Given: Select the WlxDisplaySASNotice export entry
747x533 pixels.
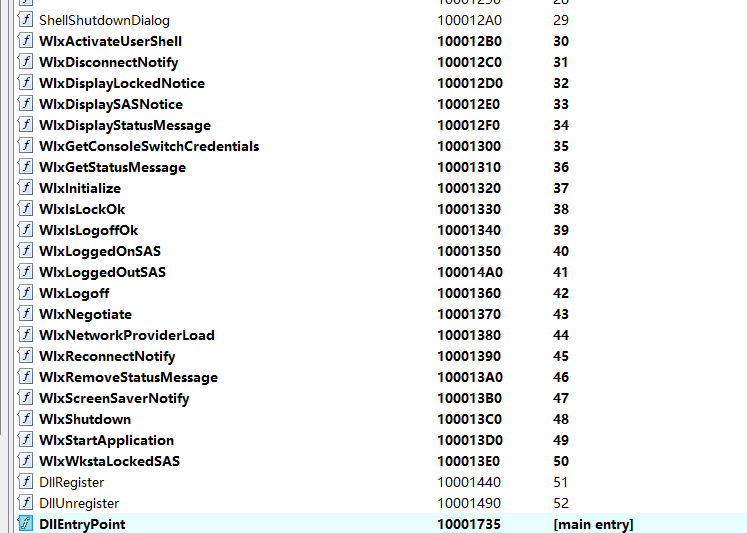Looking at the screenshot, I should tap(110, 104).
